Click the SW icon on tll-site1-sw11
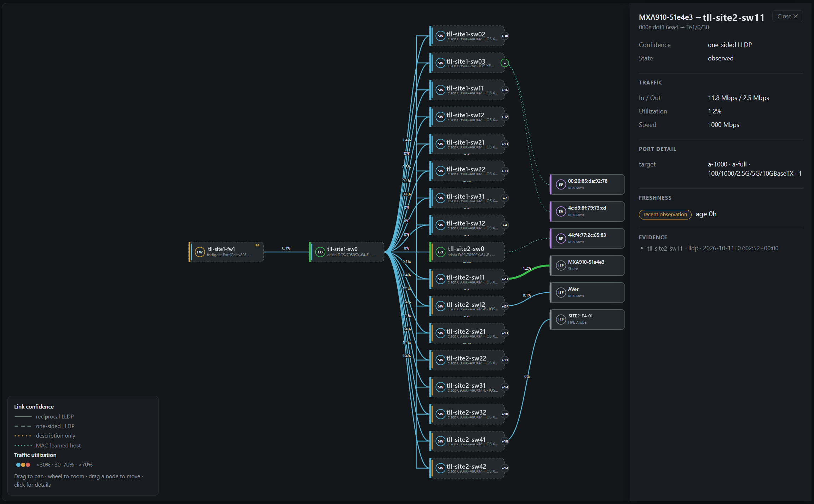814x504 pixels. tap(440, 90)
